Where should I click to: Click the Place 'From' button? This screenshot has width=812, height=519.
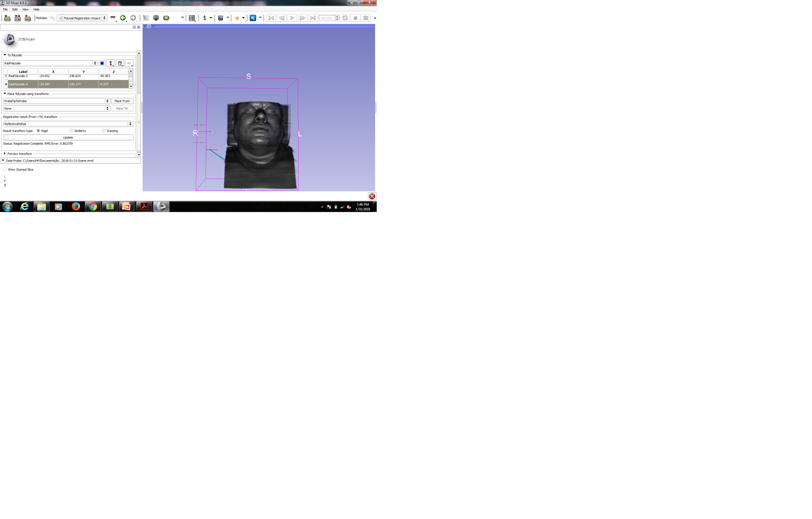click(122, 101)
